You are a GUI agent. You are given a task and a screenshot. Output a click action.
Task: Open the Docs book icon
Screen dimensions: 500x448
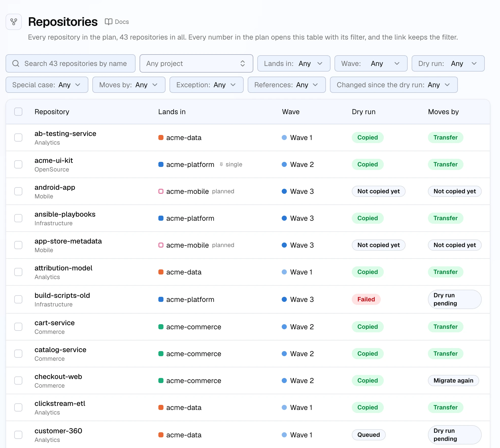(x=109, y=22)
